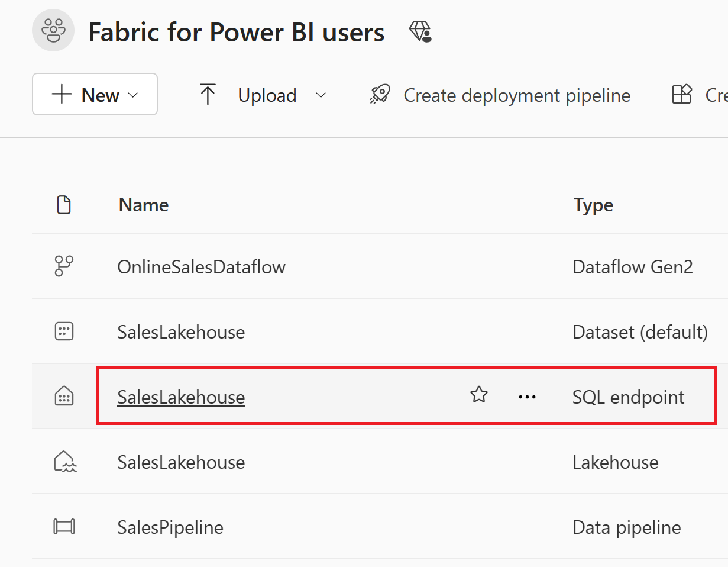Expand the Upload dropdown chevron
This screenshot has width=728, height=567.
pyautogui.click(x=321, y=95)
